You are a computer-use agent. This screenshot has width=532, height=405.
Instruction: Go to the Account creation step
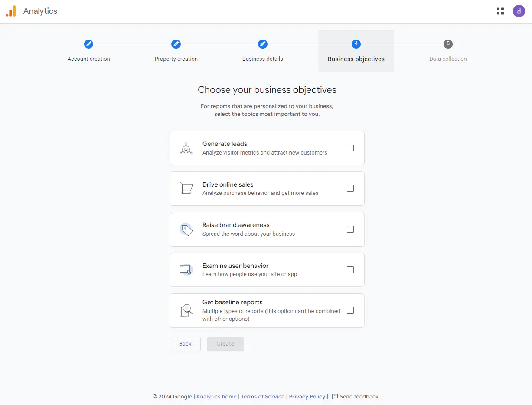[88, 44]
